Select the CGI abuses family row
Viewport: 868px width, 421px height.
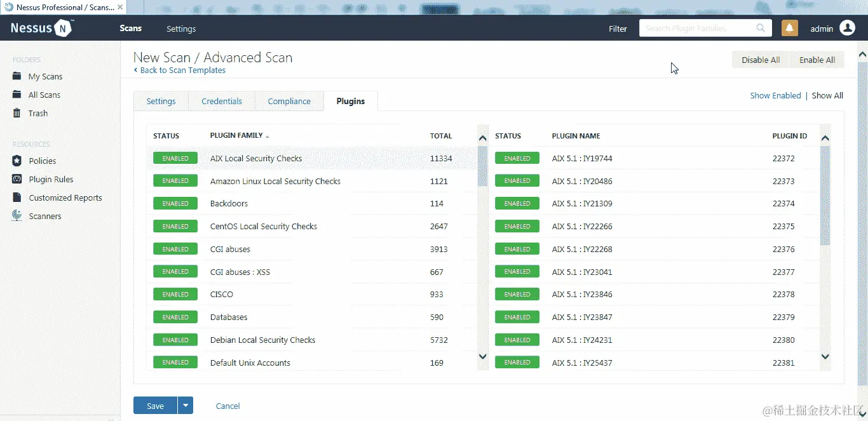311,249
